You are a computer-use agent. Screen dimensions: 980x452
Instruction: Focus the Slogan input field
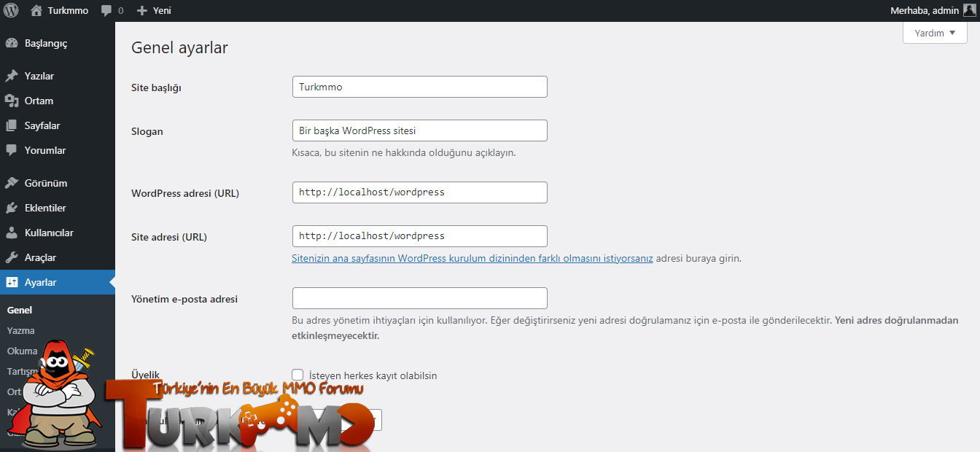point(419,130)
